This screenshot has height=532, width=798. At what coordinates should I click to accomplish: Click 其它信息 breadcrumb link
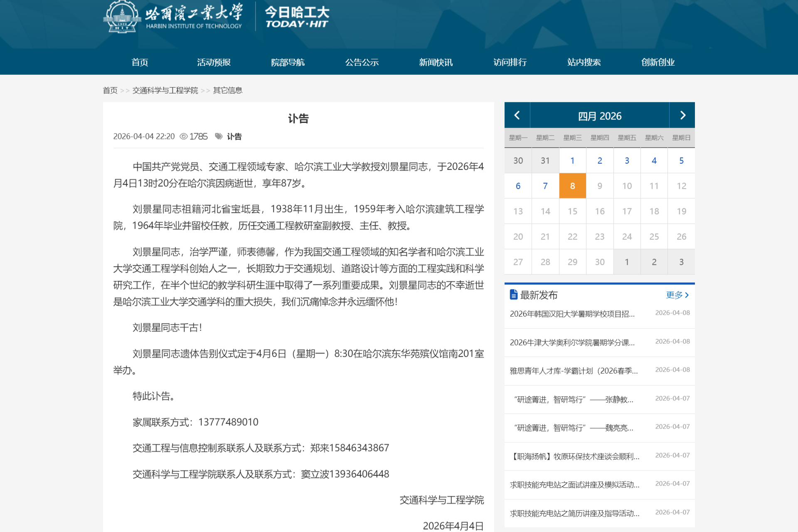click(x=227, y=90)
